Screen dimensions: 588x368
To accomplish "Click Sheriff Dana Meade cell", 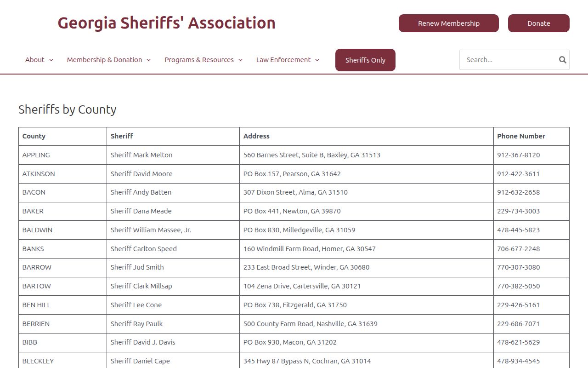I will pos(173,211).
